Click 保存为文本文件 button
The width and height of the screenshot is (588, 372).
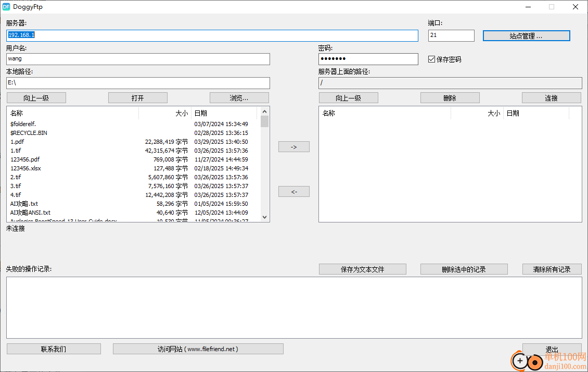click(x=363, y=269)
